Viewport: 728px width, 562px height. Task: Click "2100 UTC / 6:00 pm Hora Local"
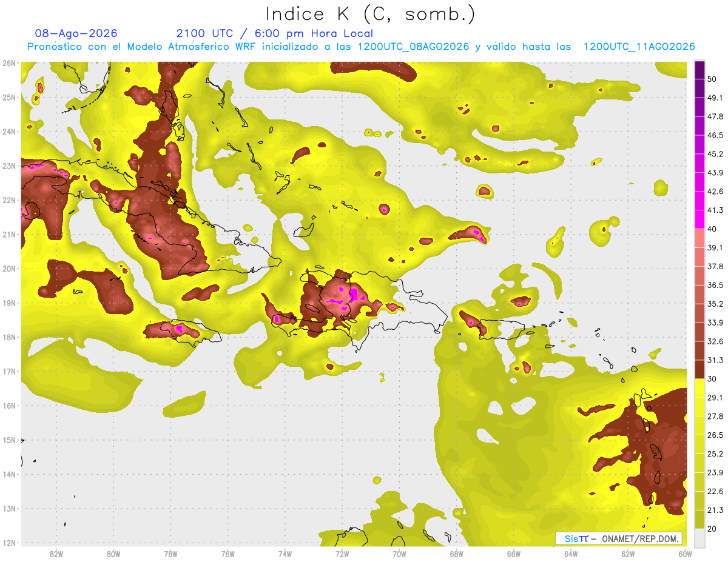tap(274, 33)
